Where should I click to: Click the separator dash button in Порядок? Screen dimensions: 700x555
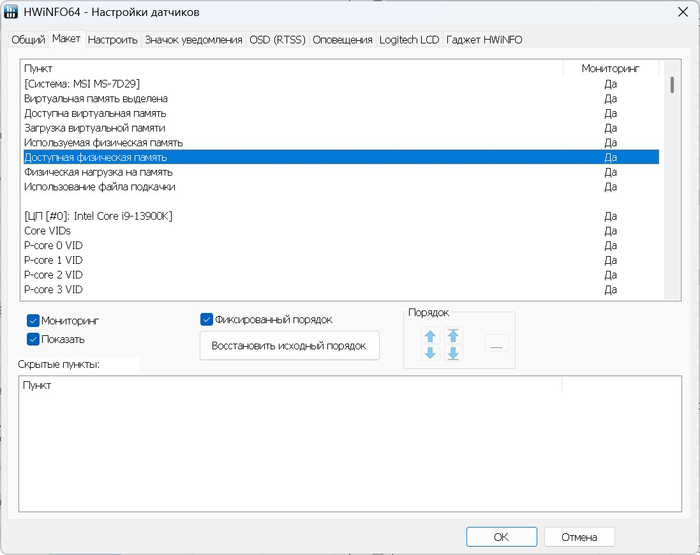tap(497, 344)
